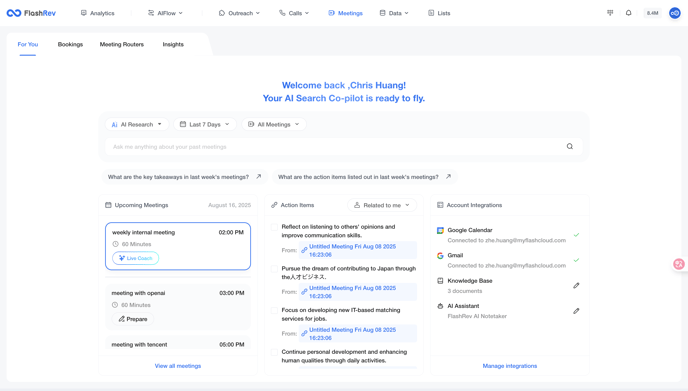Click the 8.4M credits badge
The width and height of the screenshot is (688, 391).
(652, 13)
